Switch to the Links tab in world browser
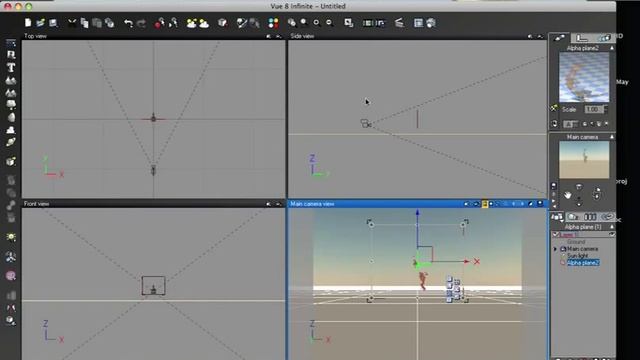640x360 pixels. [x=607, y=217]
